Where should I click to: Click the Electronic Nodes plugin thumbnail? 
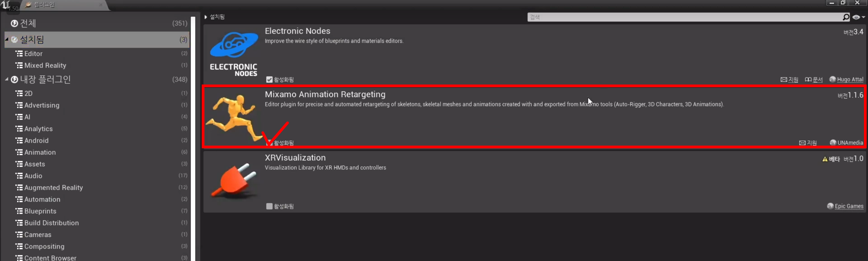[x=233, y=54]
